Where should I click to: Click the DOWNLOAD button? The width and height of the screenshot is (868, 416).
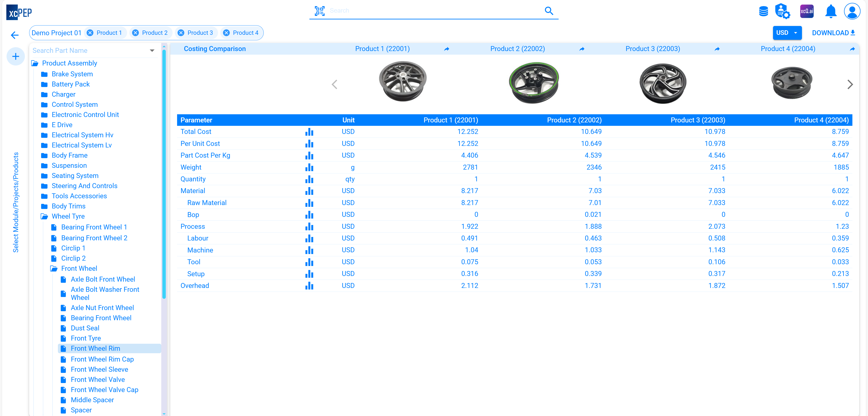click(x=833, y=33)
